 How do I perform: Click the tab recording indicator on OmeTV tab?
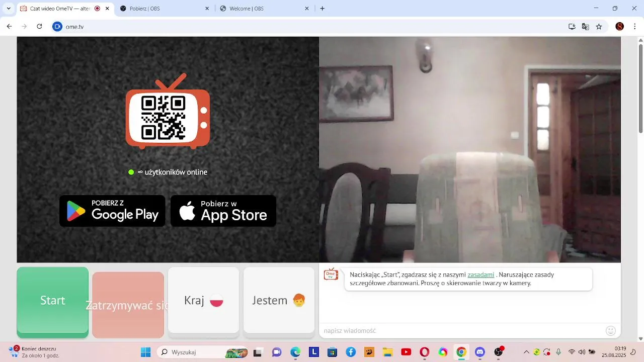click(x=98, y=9)
